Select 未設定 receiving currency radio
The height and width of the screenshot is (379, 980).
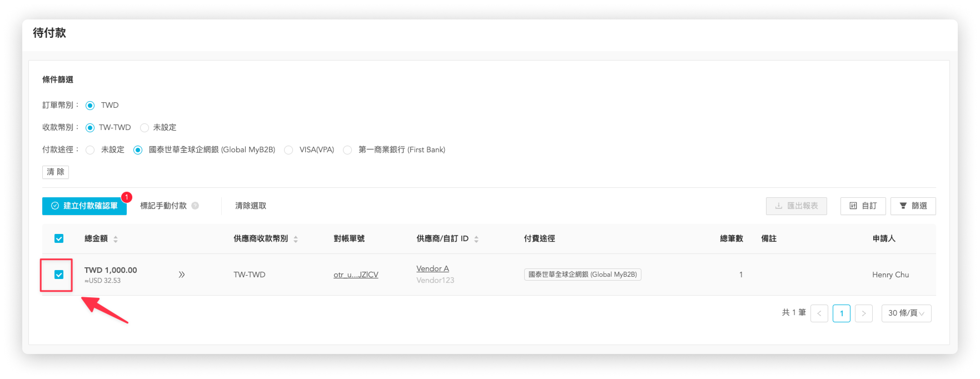[144, 127]
